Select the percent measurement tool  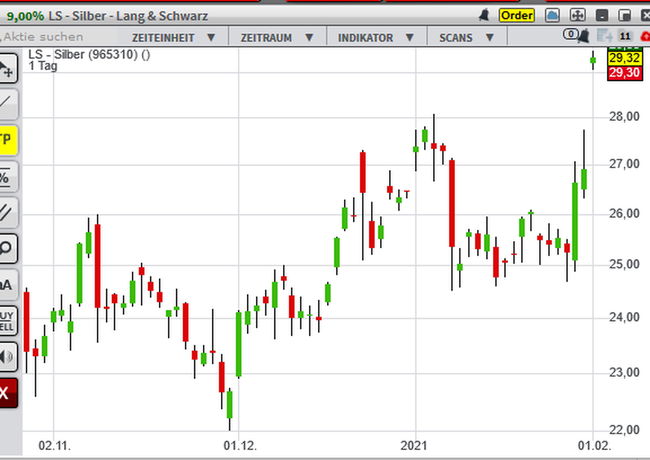point(7,177)
